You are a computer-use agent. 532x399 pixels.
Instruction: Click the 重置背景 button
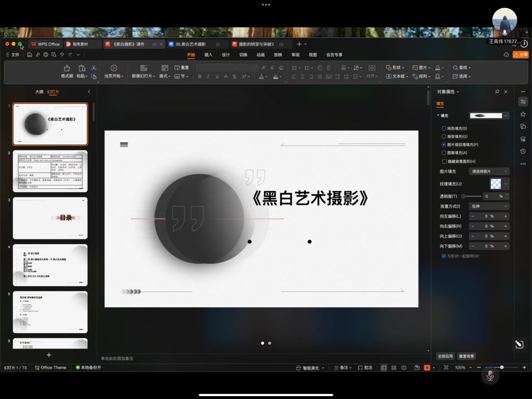(466, 356)
